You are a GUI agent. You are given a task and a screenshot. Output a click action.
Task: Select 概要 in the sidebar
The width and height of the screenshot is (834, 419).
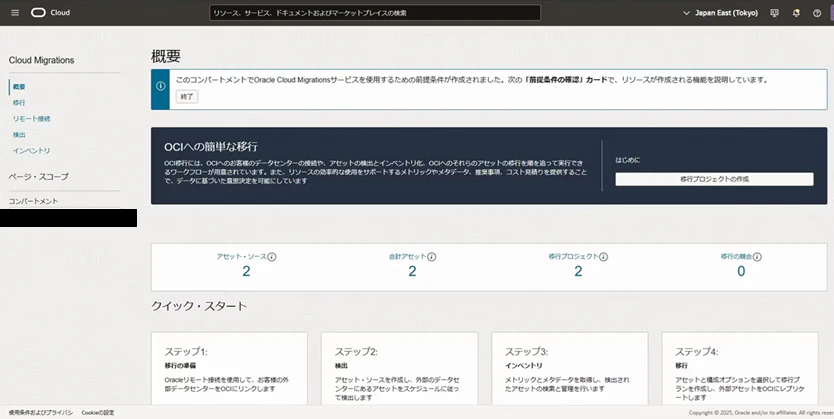coord(19,87)
